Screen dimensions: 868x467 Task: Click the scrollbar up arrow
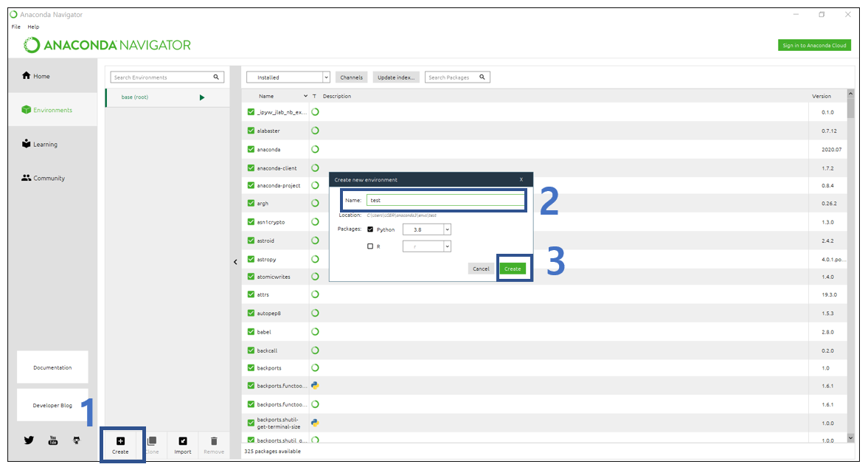coord(850,94)
